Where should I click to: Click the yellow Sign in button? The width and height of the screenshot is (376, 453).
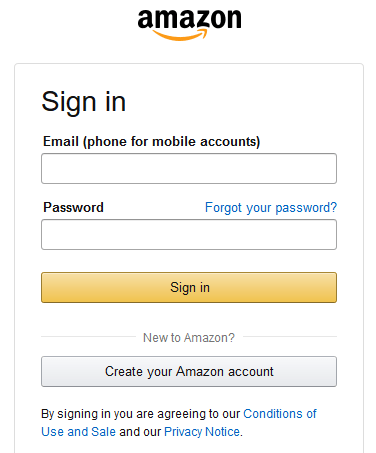189,287
